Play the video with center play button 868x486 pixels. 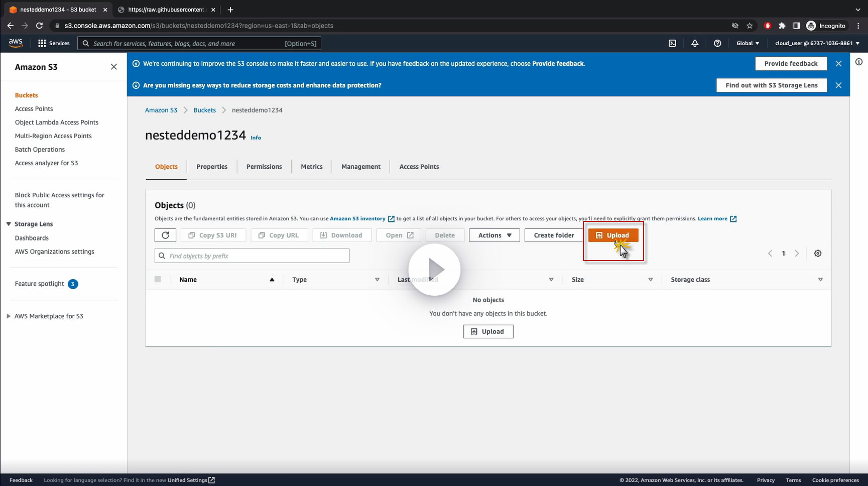[x=434, y=270]
